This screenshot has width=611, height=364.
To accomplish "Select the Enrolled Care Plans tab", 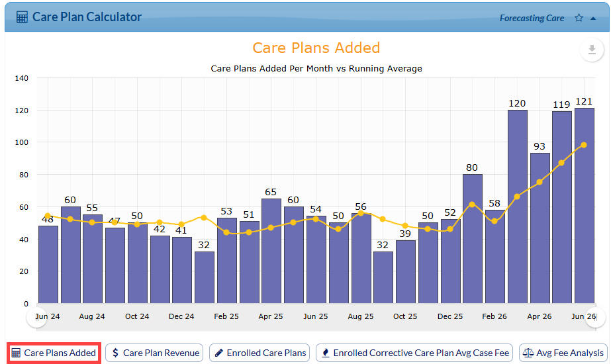I will click(x=259, y=353).
